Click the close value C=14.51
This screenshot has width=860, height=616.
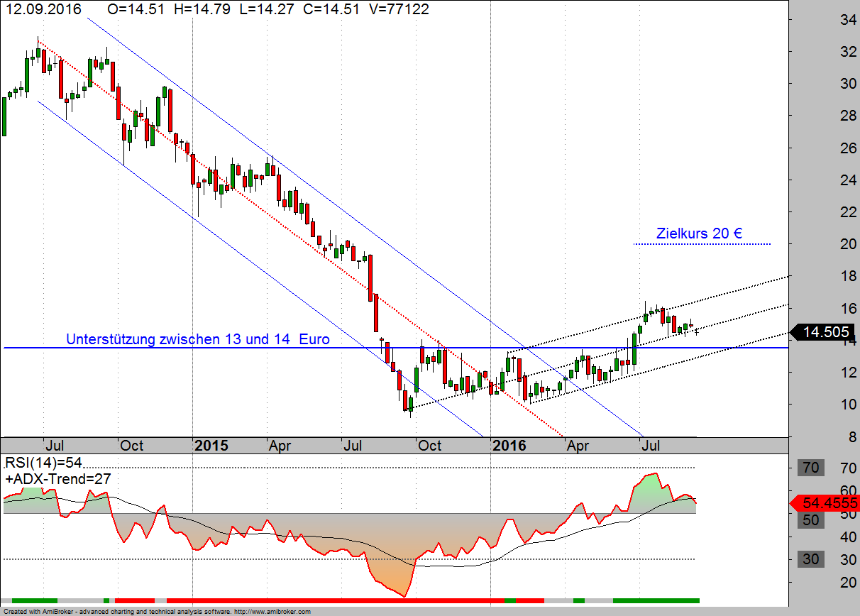(x=331, y=9)
